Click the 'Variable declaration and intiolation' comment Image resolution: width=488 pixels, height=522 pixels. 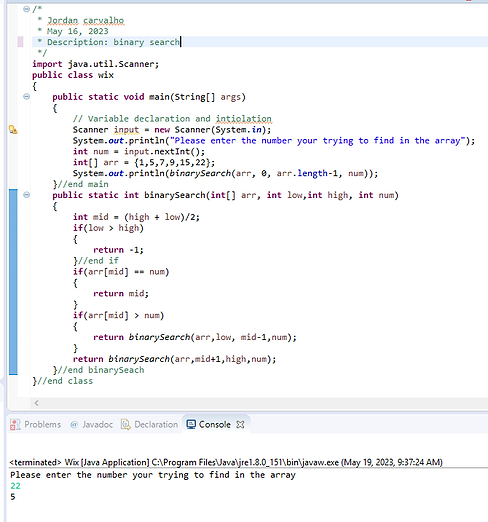click(172, 119)
